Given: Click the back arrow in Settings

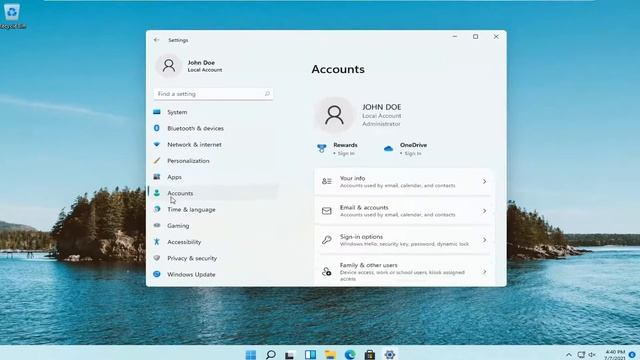Looking at the screenshot, I should pyautogui.click(x=156, y=40).
